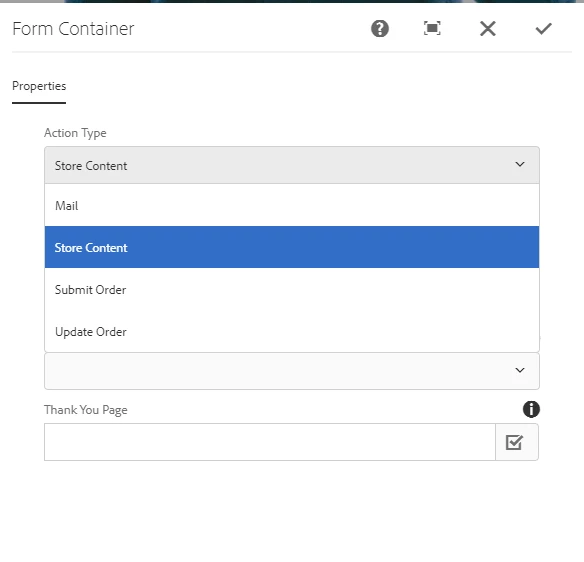Switch to the Properties tab

[x=39, y=86]
